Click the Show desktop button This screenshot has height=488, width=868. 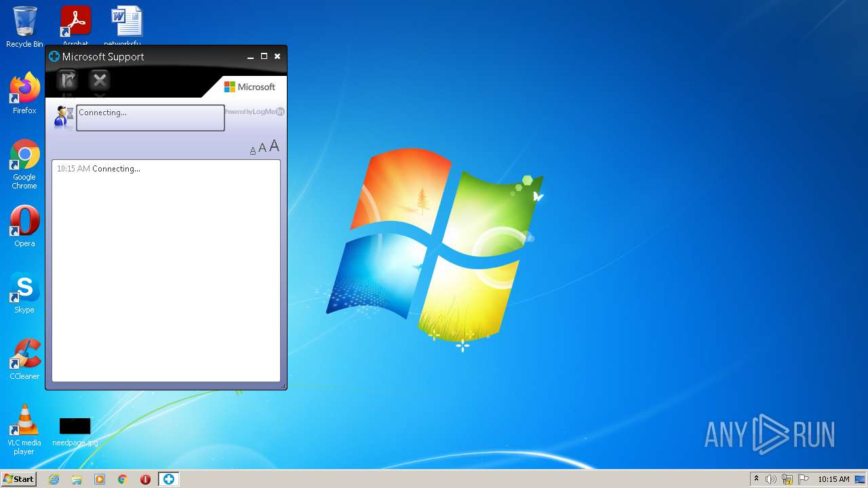point(861,479)
